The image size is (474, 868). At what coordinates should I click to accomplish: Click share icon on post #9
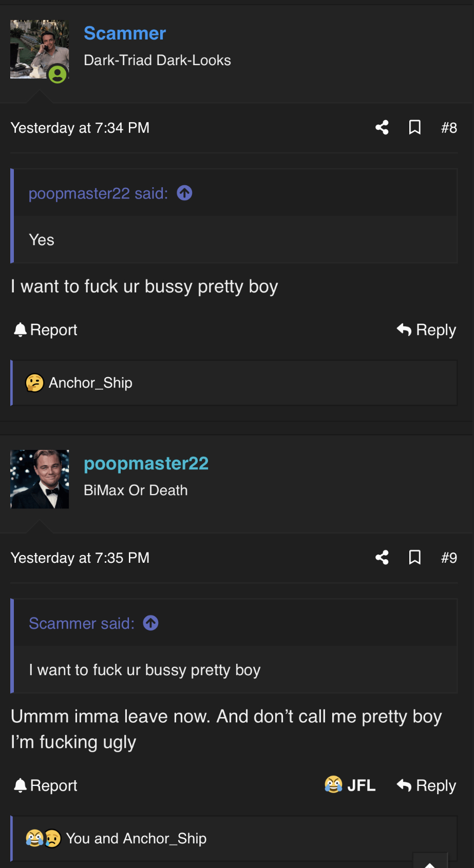click(382, 557)
